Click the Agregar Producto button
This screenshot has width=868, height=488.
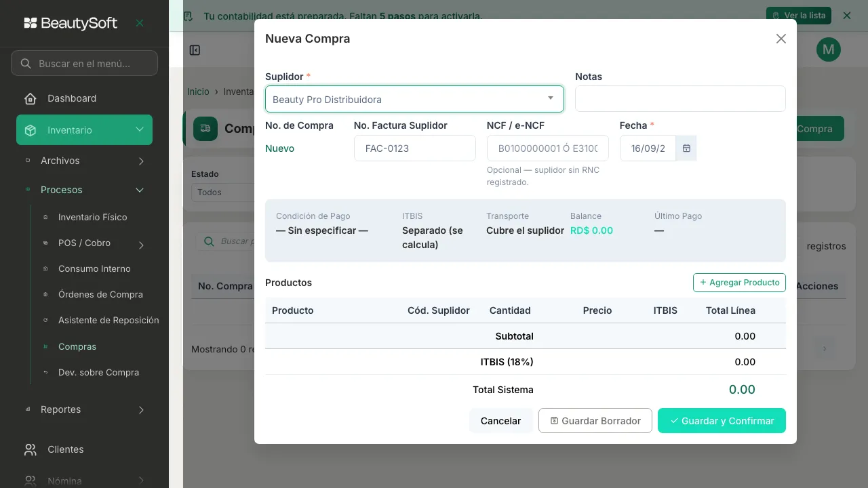pos(739,283)
